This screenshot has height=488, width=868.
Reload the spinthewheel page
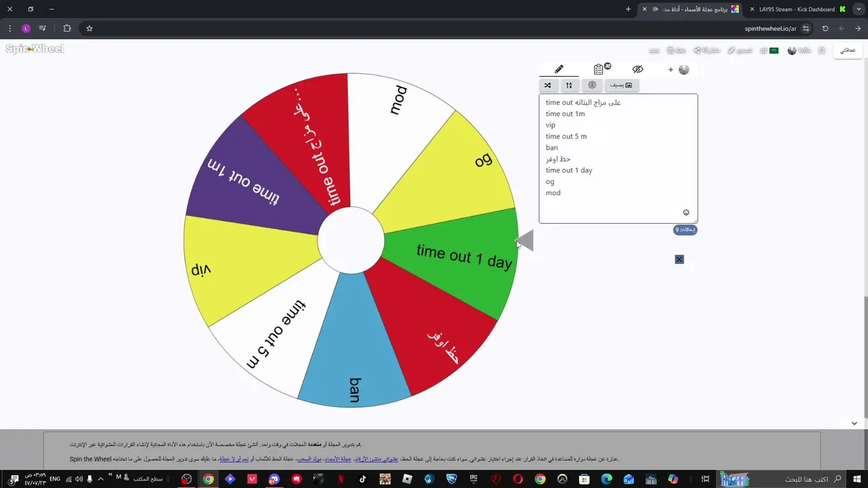pyautogui.click(x=825, y=28)
